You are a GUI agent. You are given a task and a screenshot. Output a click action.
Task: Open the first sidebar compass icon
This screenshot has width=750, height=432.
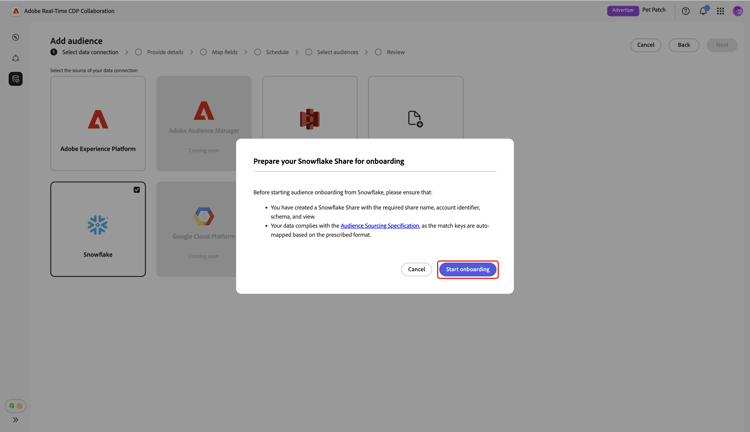pos(16,37)
